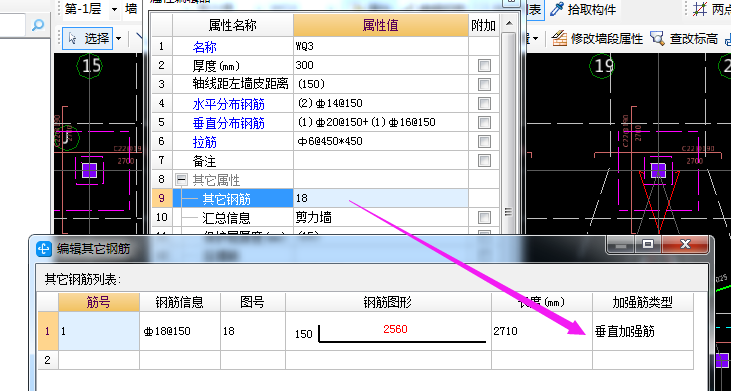
Task: Click the 拉筋 property label
Action: (205, 142)
